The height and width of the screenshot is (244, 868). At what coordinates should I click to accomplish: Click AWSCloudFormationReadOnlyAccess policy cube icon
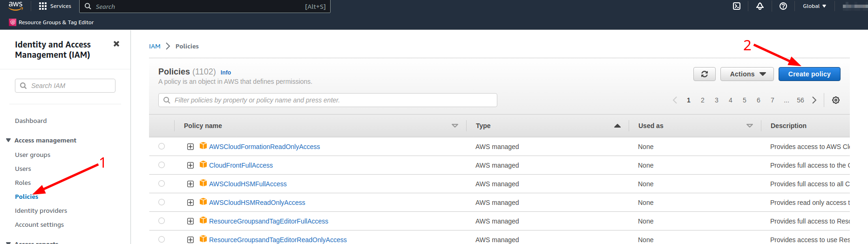pyautogui.click(x=203, y=146)
